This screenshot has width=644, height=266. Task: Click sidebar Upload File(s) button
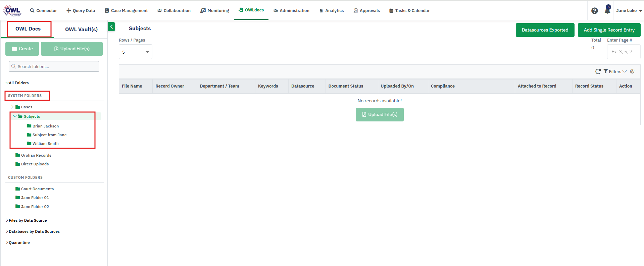point(72,49)
